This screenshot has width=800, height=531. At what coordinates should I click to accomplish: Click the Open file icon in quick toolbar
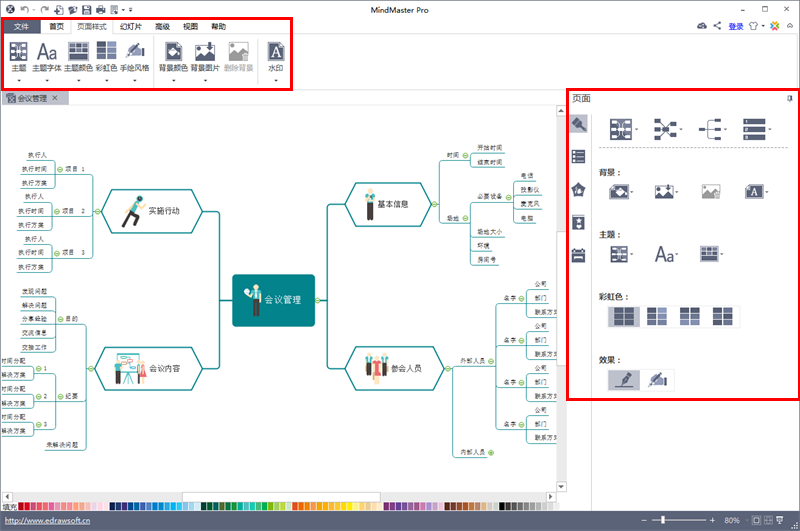tap(72, 9)
